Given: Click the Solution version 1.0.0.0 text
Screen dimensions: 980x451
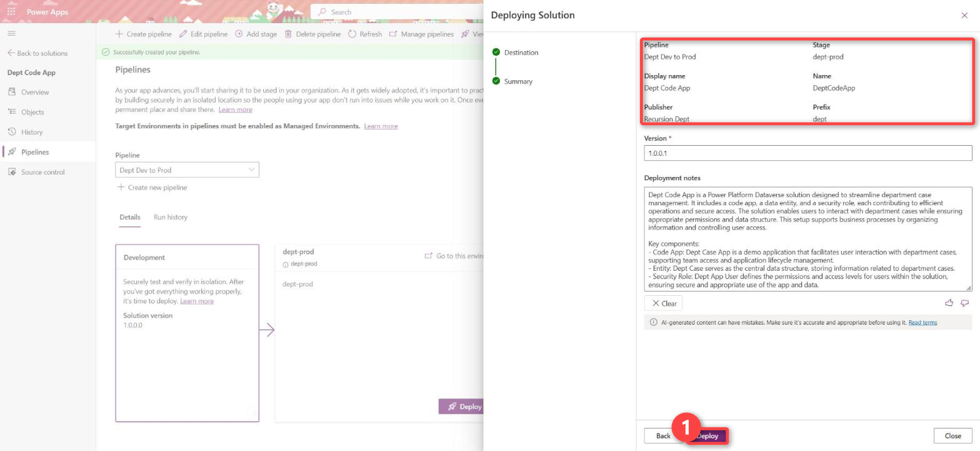Looking at the screenshot, I should click(132, 325).
